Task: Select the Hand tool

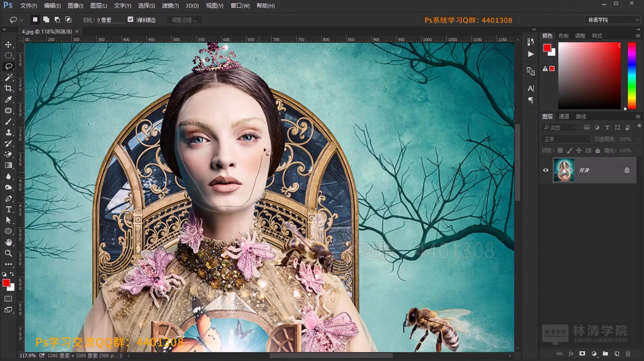Action: [8, 242]
